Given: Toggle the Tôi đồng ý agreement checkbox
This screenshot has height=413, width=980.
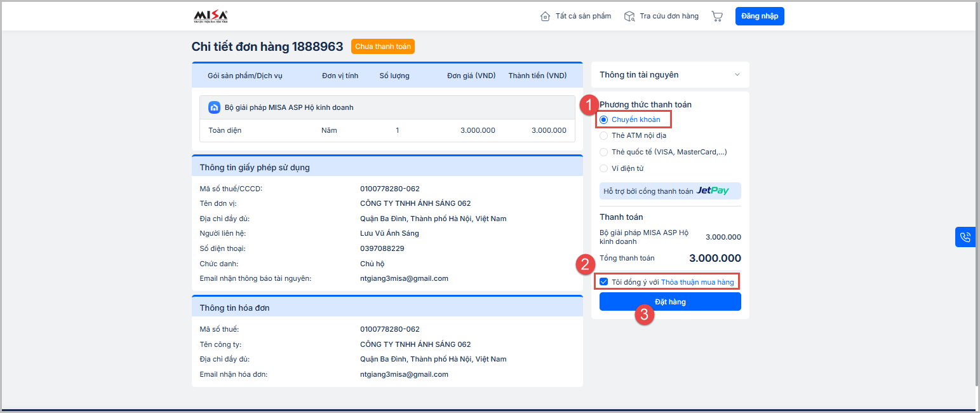Looking at the screenshot, I should 604,281.
